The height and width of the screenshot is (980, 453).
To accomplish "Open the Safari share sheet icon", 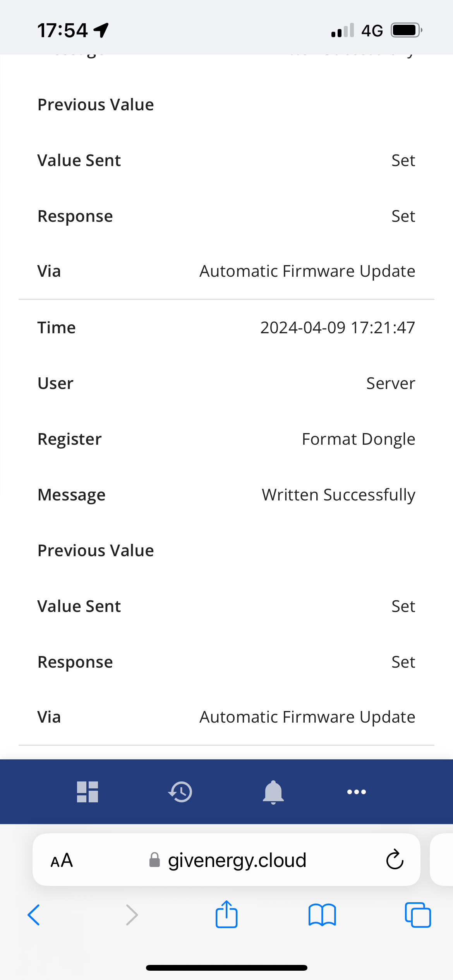I will pyautogui.click(x=226, y=914).
